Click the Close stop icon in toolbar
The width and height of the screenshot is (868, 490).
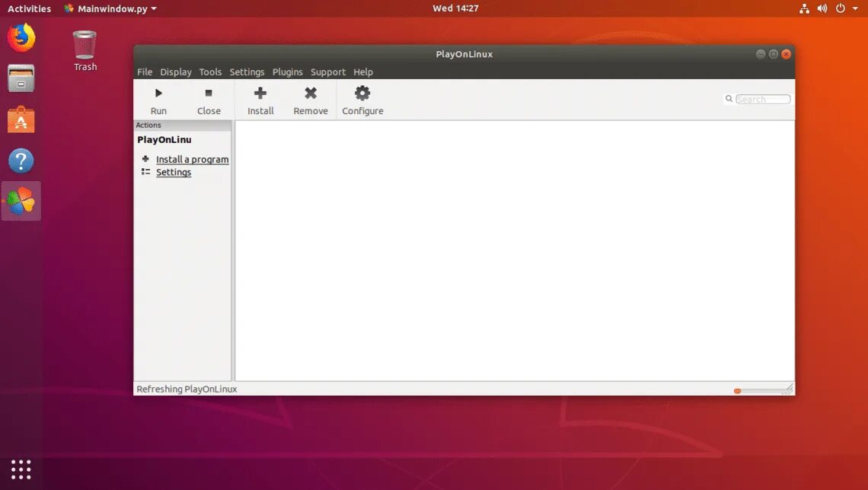(x=209, y=93)
